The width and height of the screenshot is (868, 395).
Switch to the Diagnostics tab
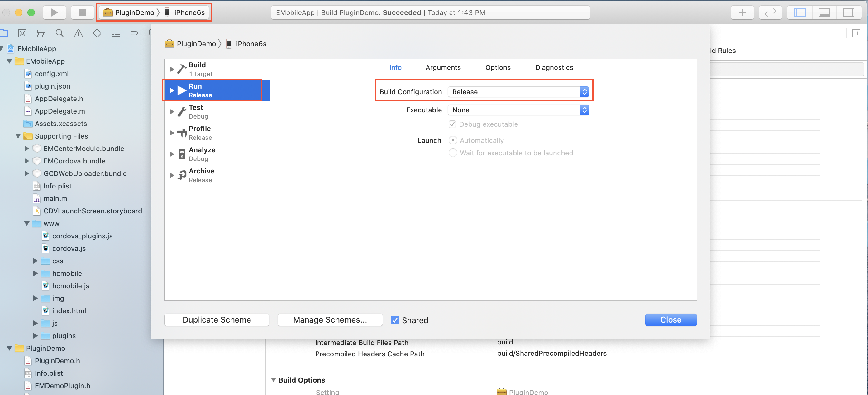tap(554, 67)
